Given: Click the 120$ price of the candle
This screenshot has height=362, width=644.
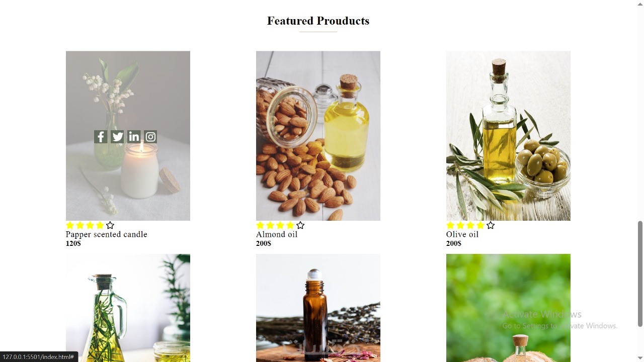Looking at the screenshot, I should point(73,243).
